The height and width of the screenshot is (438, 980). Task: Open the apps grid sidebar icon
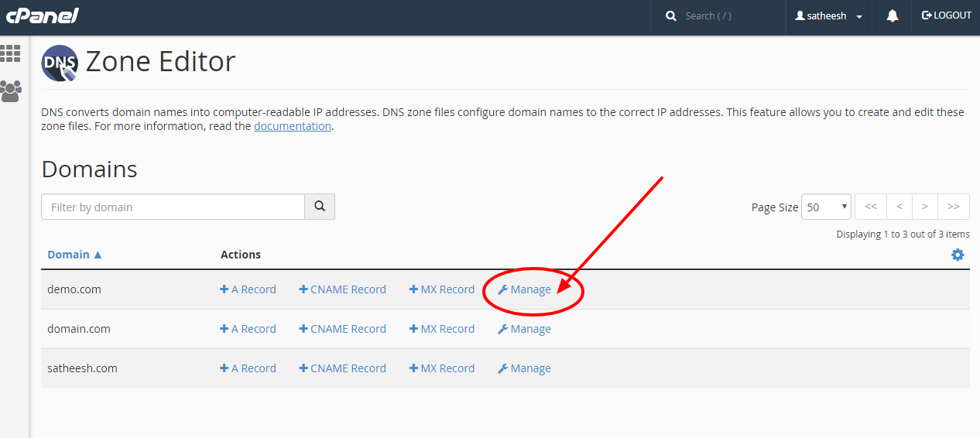pos(11,53)
